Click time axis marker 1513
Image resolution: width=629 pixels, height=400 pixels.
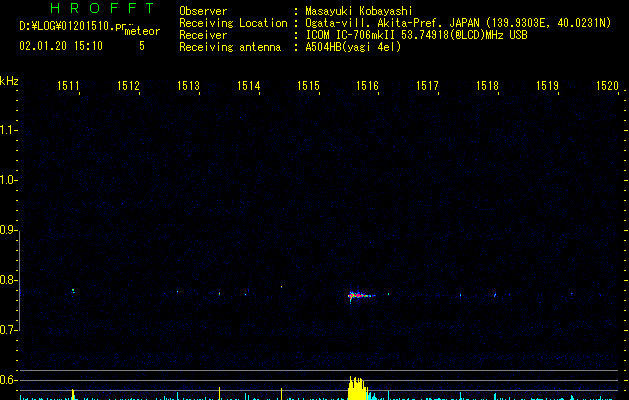(188, 86)
